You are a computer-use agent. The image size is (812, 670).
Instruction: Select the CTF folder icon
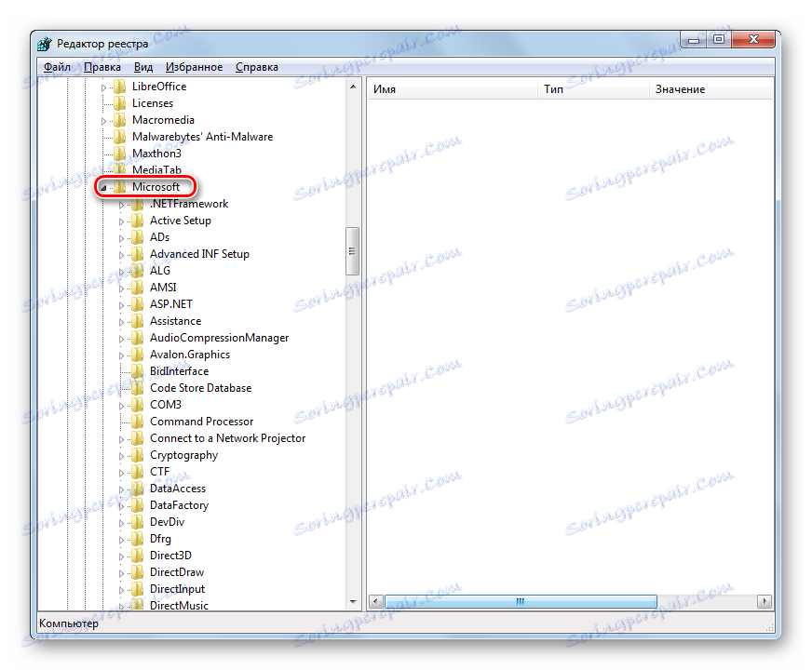[137, 472]
